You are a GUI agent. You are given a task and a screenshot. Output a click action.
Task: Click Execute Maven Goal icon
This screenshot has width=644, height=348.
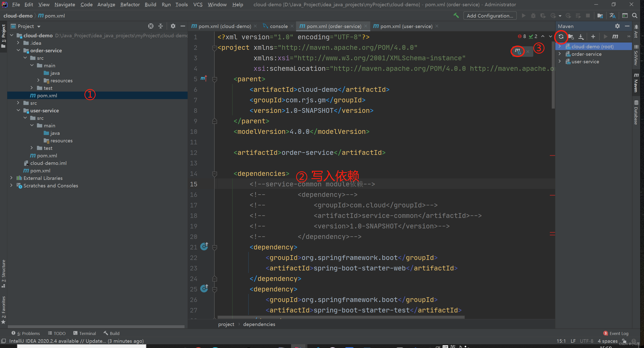point(615,37)
